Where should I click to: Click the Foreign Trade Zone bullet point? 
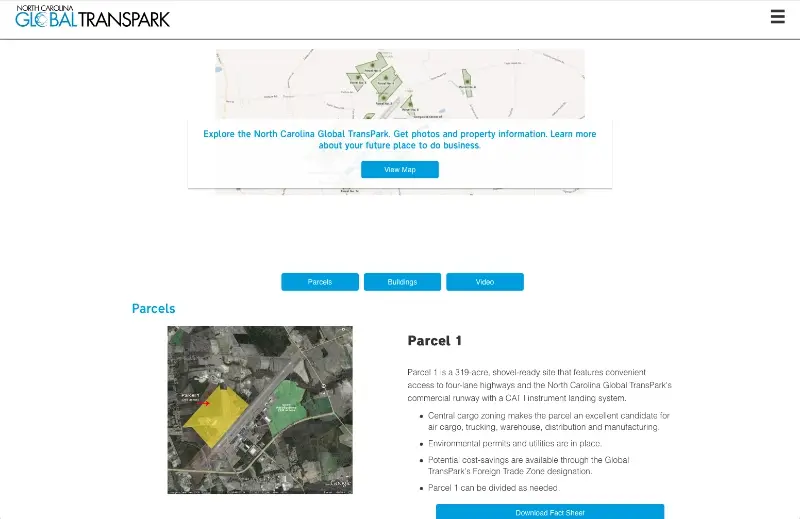(x=530, y=465)
